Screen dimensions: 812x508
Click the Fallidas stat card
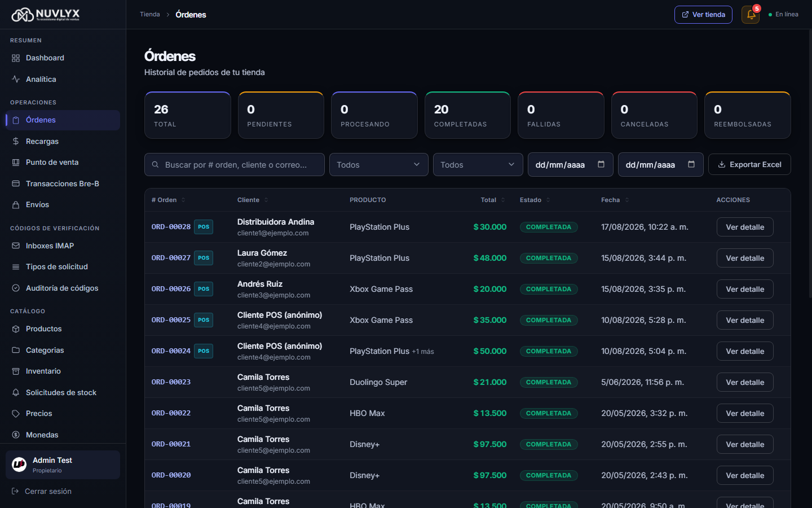point(561,115)
